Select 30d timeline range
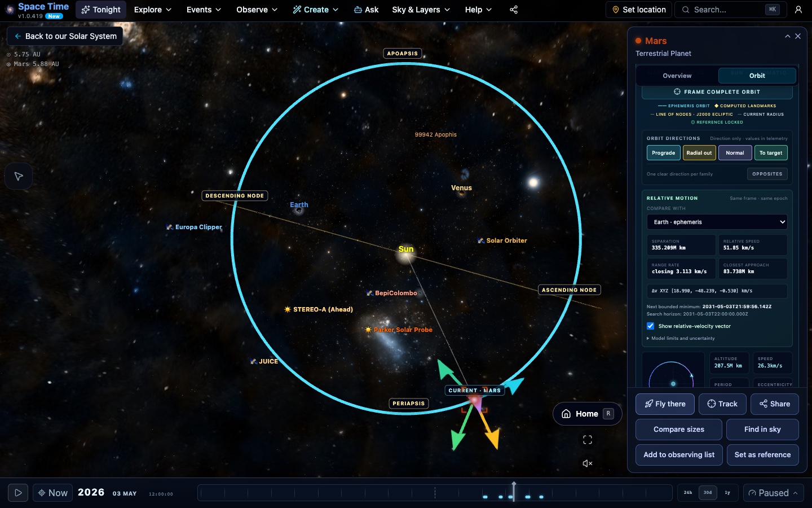This screenshot has height=508, width=812. [x=708, y=493]
